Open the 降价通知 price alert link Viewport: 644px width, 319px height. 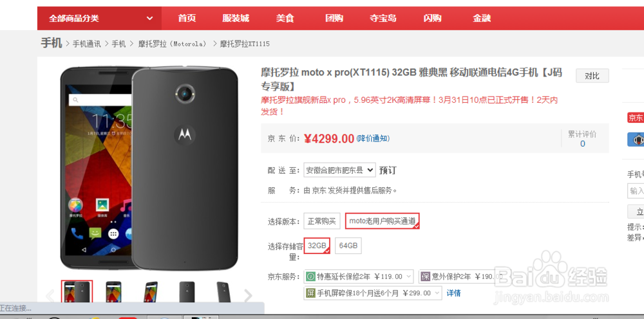click(373, 138)
